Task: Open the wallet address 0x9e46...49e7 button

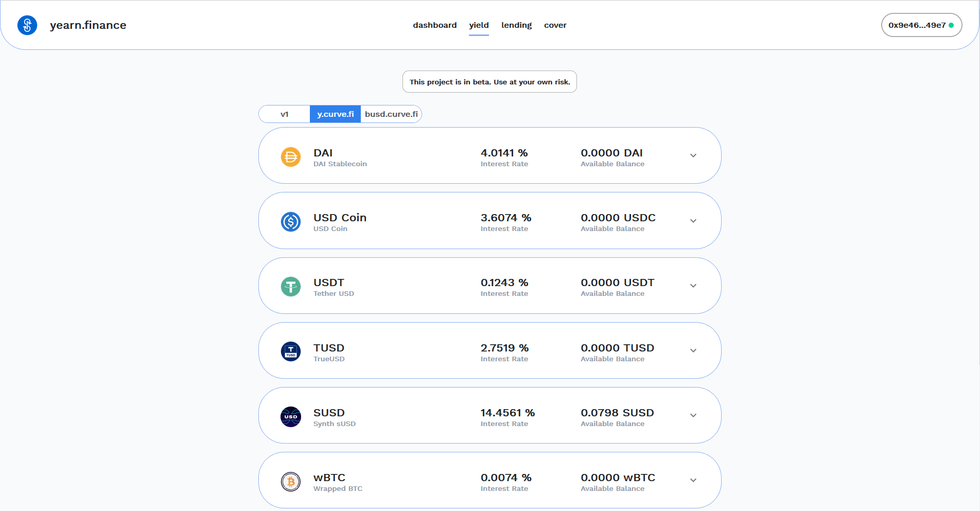Action: click(921, 25)
